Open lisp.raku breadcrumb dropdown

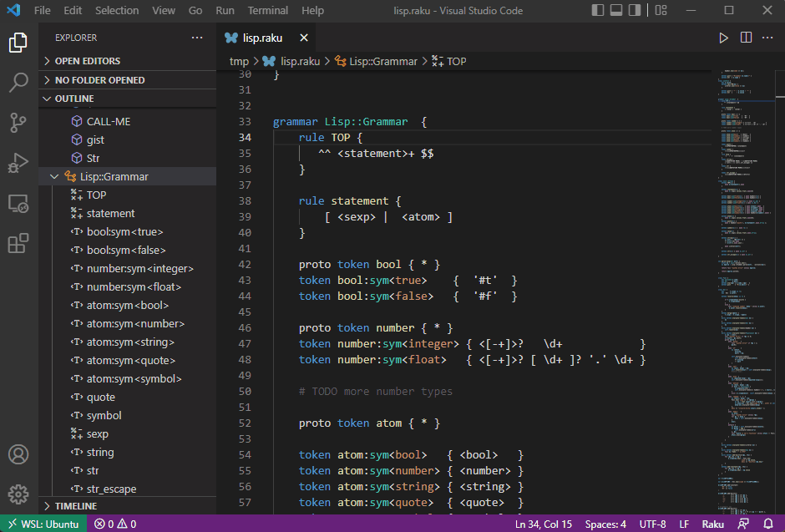click(300, 61)
